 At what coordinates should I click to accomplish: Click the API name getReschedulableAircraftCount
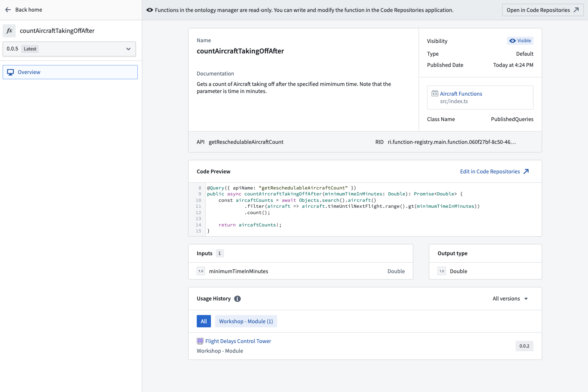[x=246, y=142]
